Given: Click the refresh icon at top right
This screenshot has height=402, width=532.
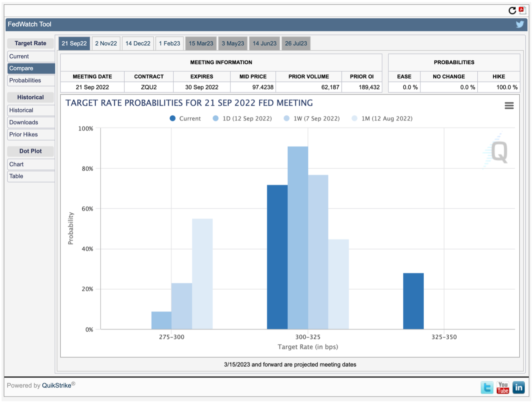Looking at the screenshot, I should click(512, 10).
